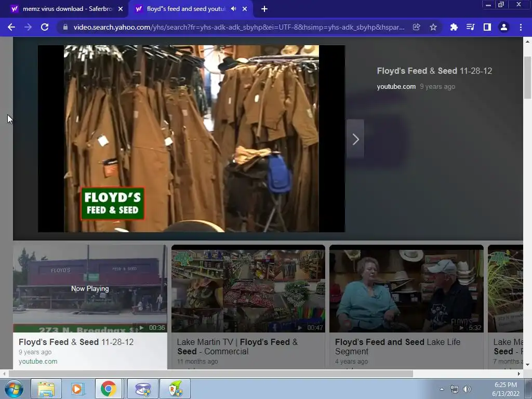This screenshot has width=532, height=399.
Task: Mute the Floyd's feed and seed tab
Action: point(233,9)
